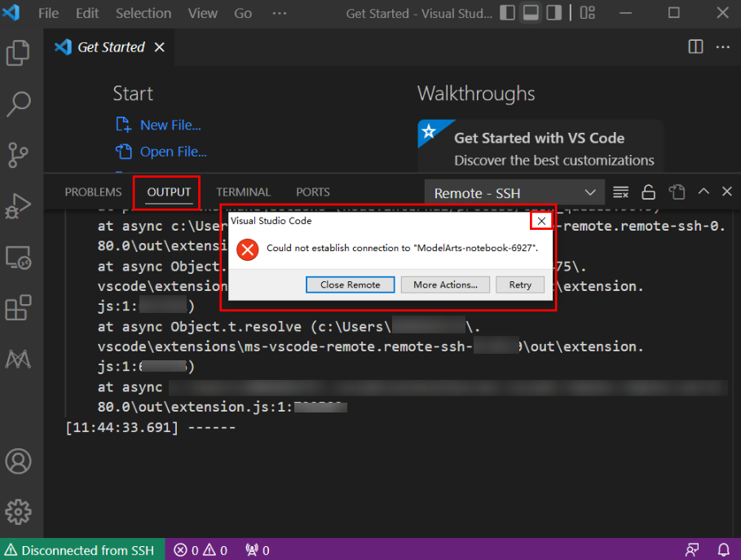The image size is (741, 560).
Task: Switch to the OUTPUT tab
Action: (x=169, y=192)
